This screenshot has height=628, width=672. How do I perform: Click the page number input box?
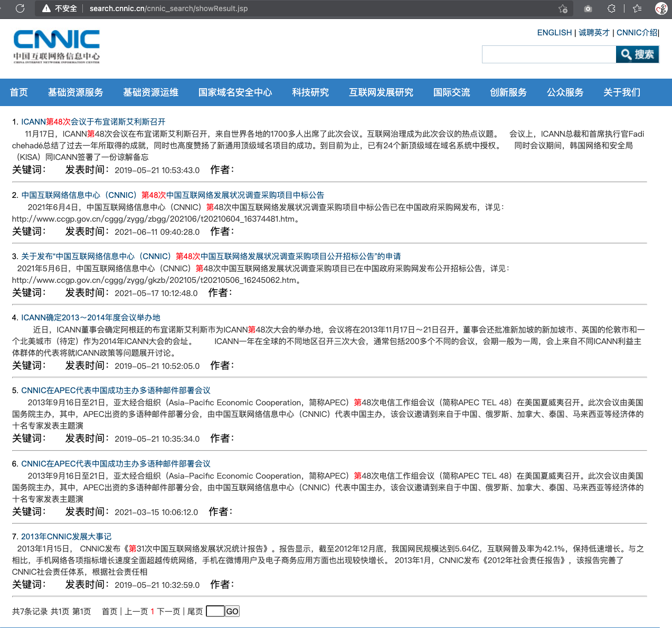tap(215, 611)
